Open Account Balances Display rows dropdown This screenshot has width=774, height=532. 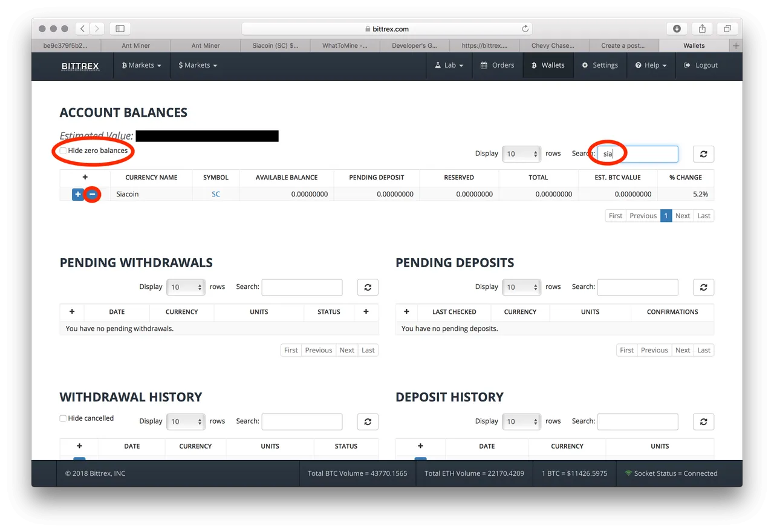[521, 154]
